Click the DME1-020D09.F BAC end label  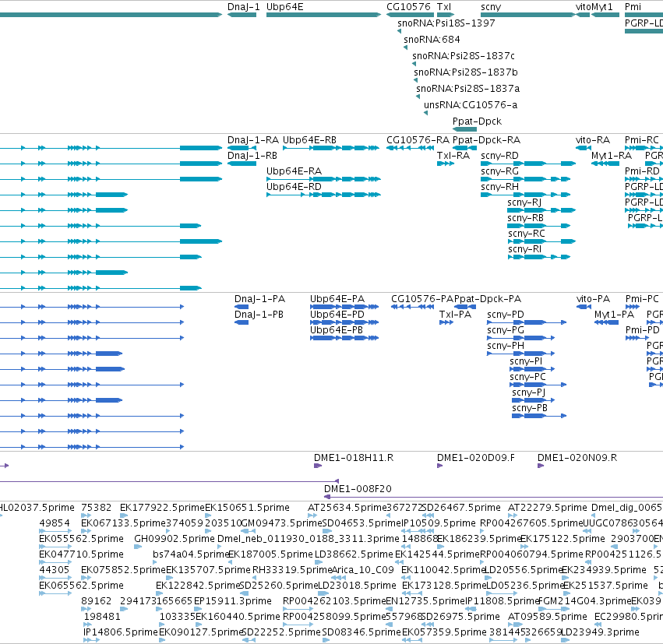(x=476, y=458)
